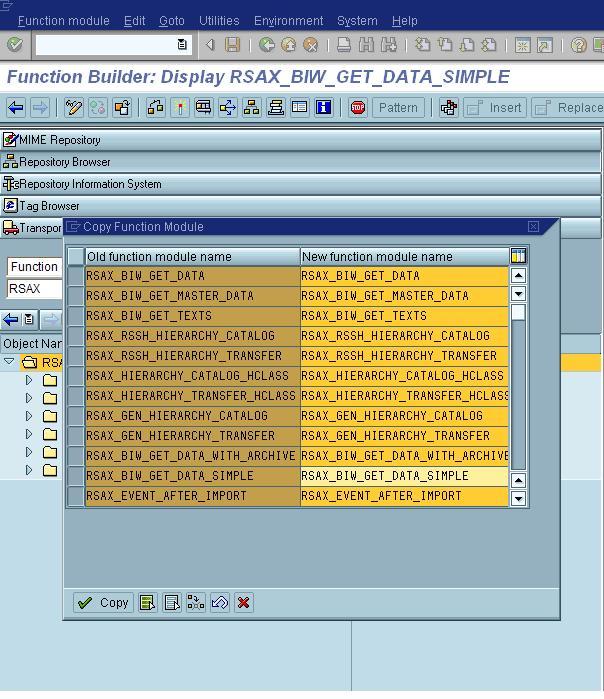Click the Find binoculars icon

(x=366, y=45)
